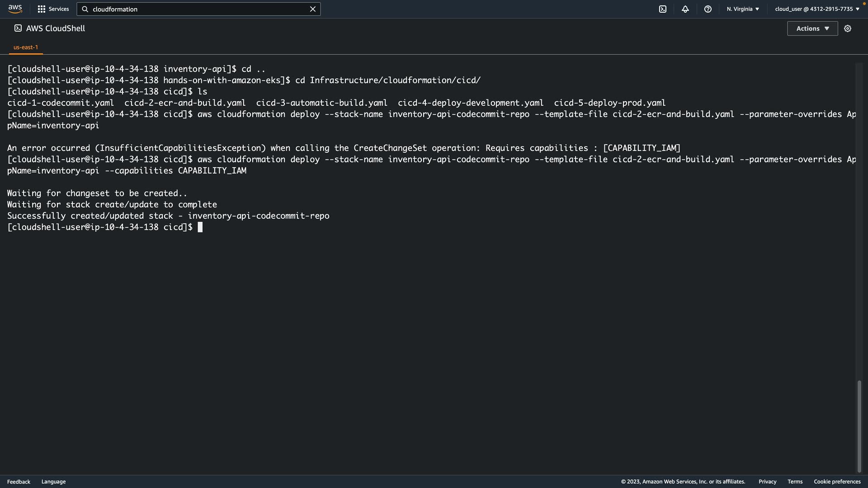Screen dimensions: 868x488
Task: Open the help question mark menu
Action: coord(708,9)
